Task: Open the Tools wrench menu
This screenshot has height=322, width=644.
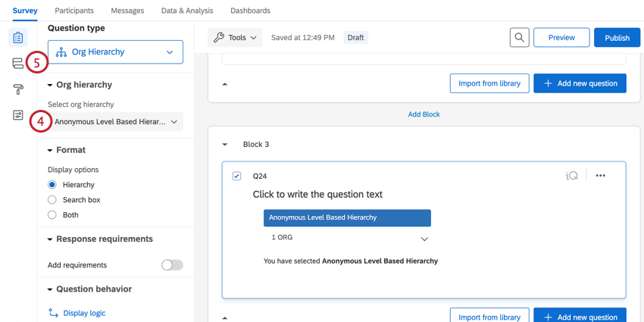Action: (235, 37)
